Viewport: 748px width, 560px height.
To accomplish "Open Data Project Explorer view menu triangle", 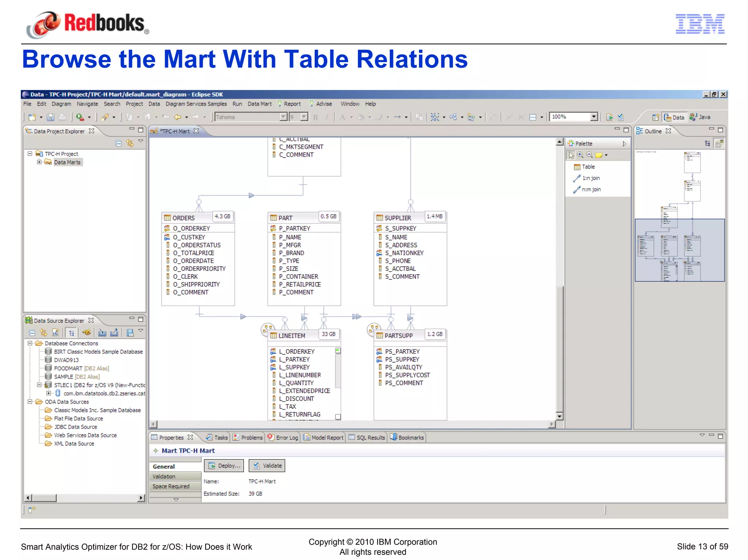I will point(141,141).
